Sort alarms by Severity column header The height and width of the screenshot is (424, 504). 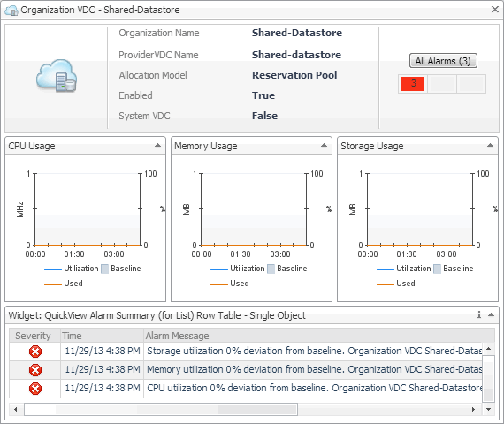[34, 336]
